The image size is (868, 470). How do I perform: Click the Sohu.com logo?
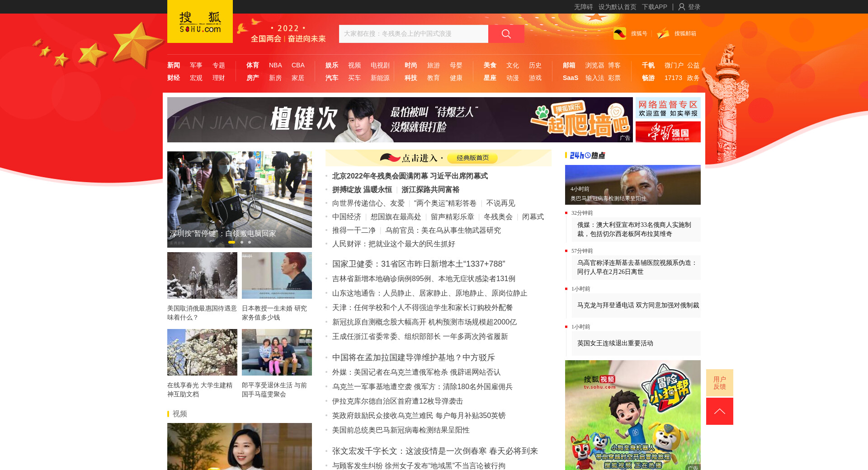[200, 22]
